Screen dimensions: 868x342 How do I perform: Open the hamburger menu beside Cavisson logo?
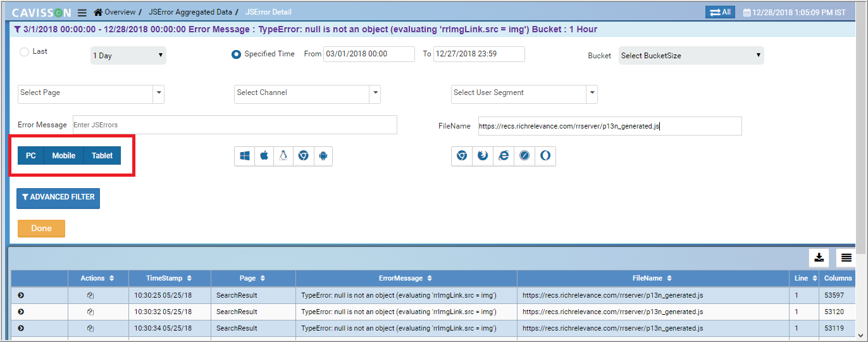click(x=82, y=13)
